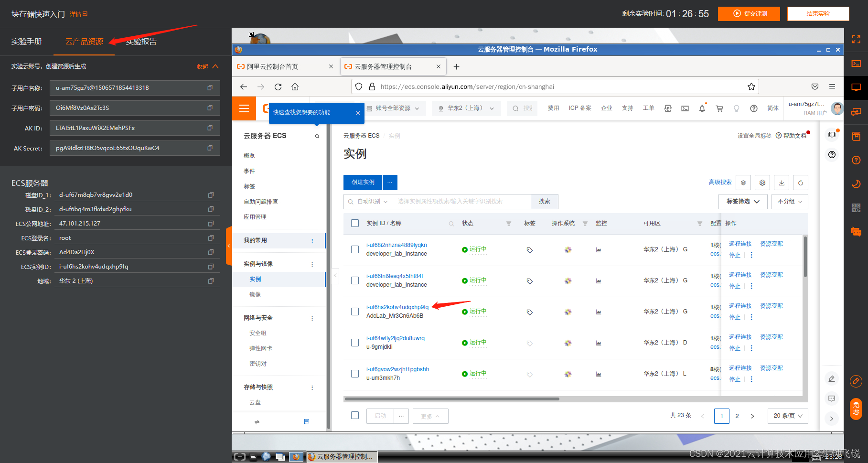Open the shopping cart icon
The height and width of the screenshot is (463, 868).
[719, 108]
